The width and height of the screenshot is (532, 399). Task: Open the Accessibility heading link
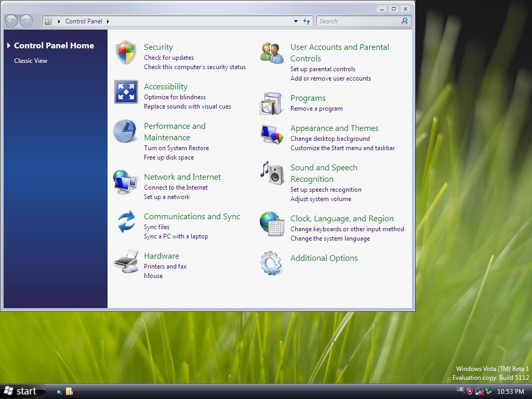coord(166,87)
